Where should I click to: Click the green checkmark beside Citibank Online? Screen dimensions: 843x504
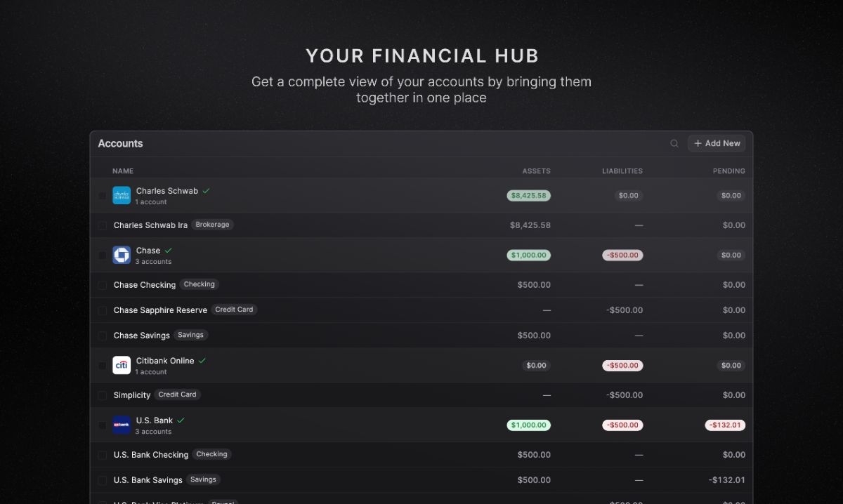click(202, 360)
